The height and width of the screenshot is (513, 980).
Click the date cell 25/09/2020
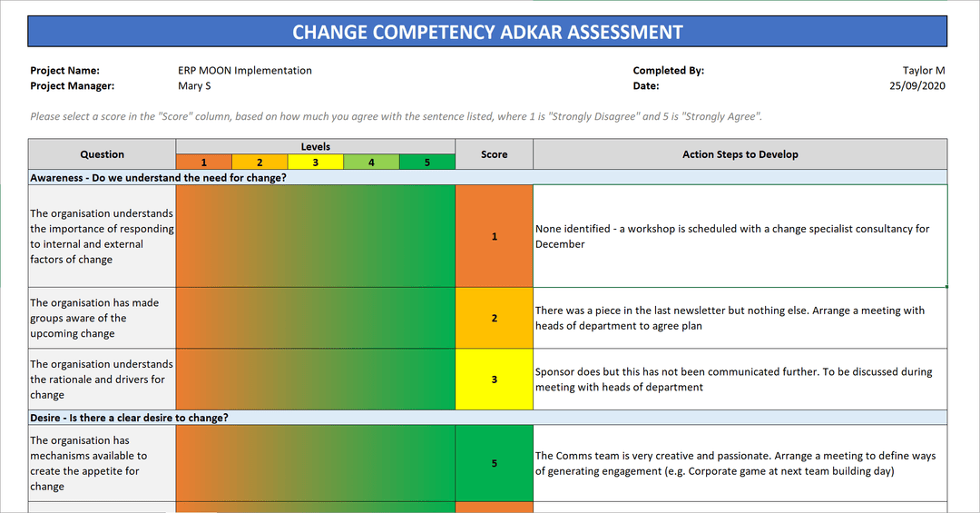coord(917,86)
